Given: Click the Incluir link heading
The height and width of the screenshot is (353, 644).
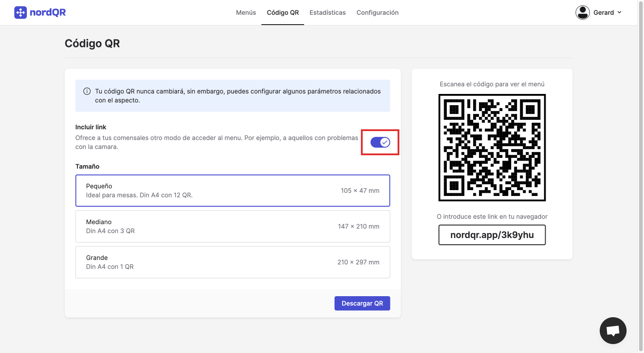Looking at the screenshot, I should coord(91,127).
